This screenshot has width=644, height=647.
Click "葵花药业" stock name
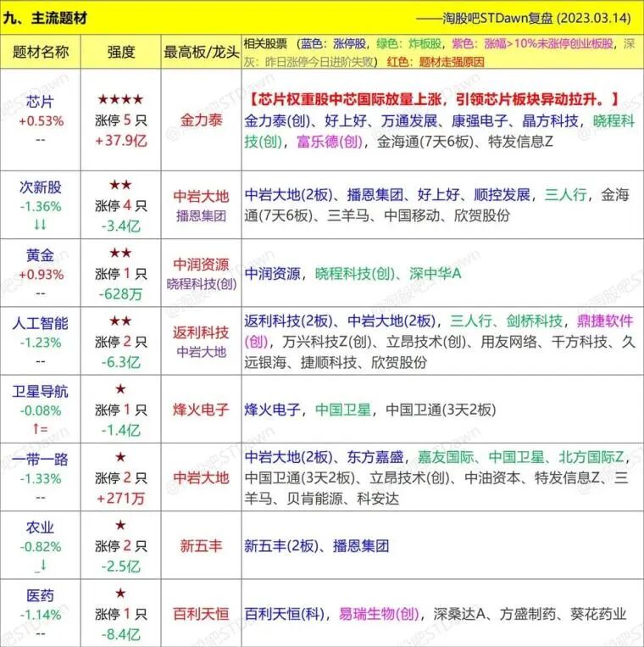[598, 614]
